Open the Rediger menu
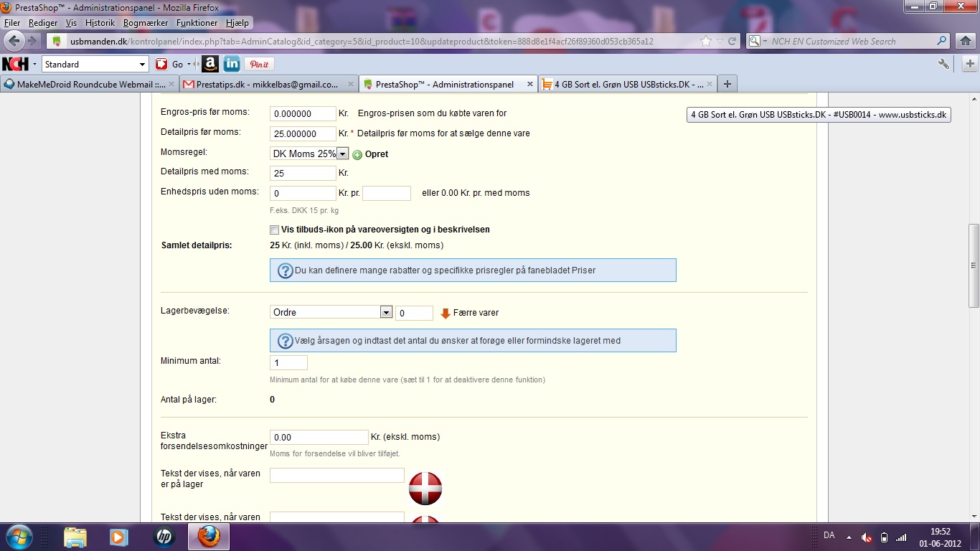This screenshot has width=980, height=551. tap(43, 23)
